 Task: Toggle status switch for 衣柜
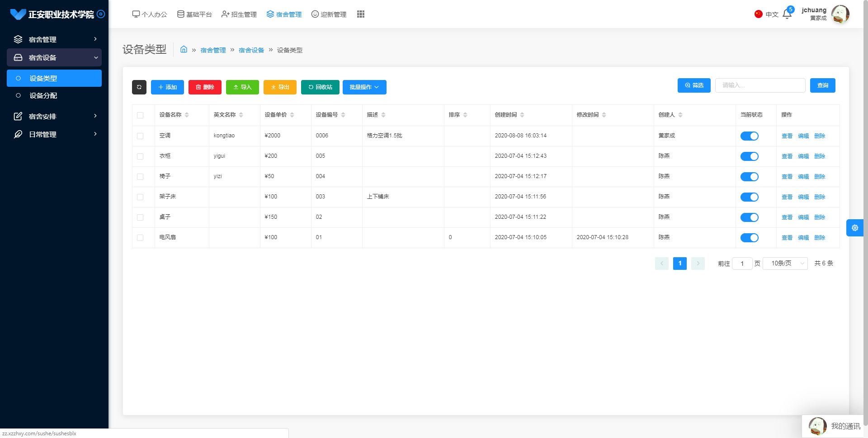pos(749,156)
